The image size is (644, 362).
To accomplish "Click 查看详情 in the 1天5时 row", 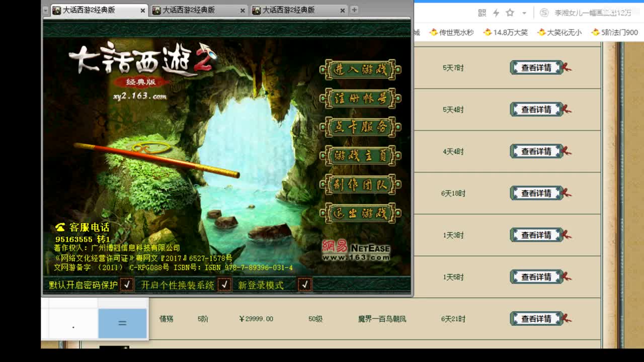I will click(x=536, y=277).
